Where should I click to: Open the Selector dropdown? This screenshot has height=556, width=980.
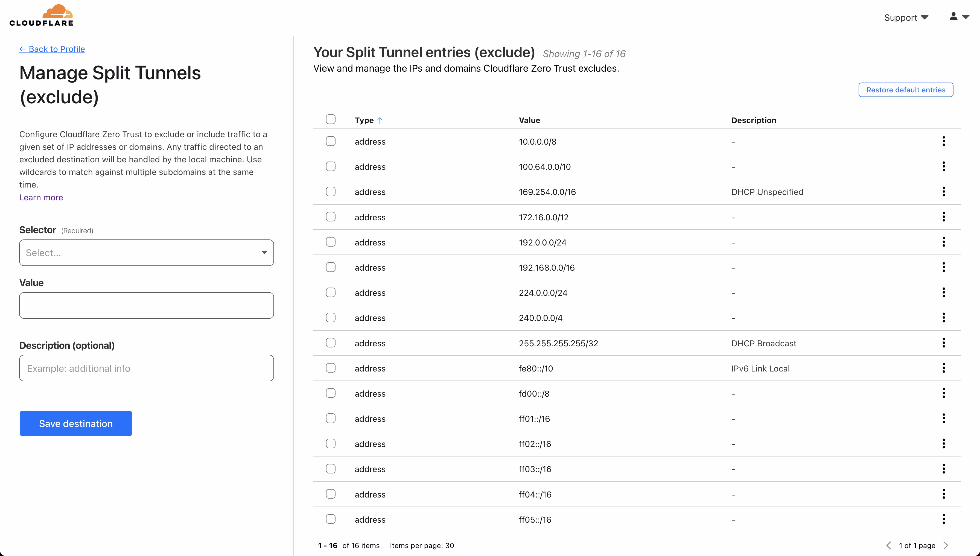(146, 253)
